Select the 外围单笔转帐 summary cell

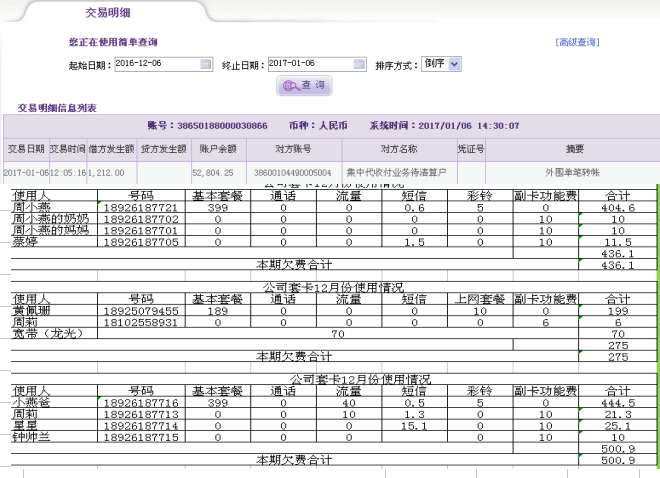pyautogui.click(x=575, y=173)
